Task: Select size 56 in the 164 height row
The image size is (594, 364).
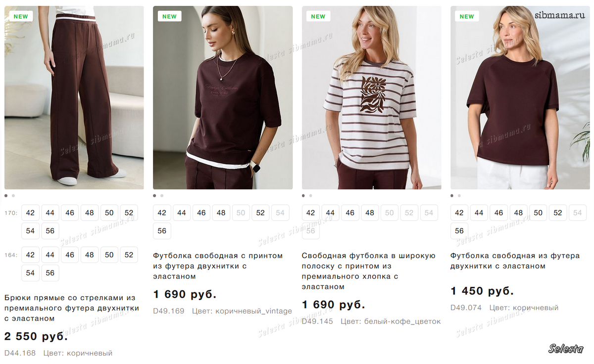Action: pos(50,273)
